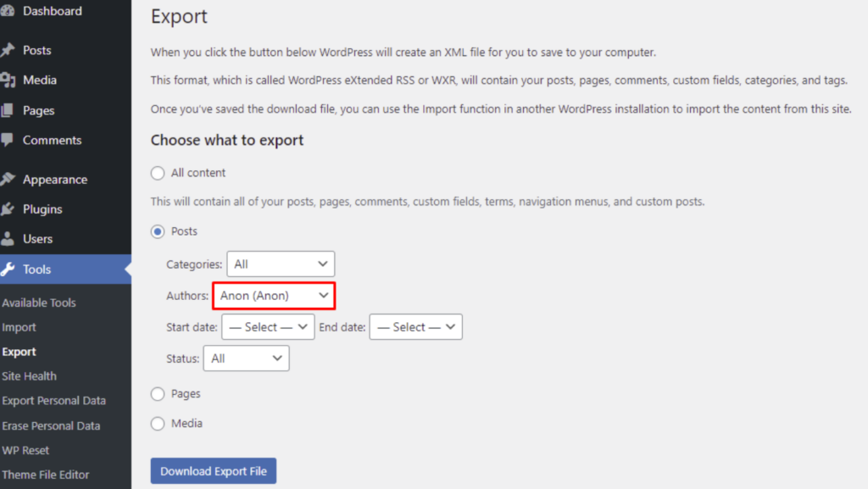The width and height of the screenshot is (868, 489).
Task: Open the Categories dropdown
Action: tap(281, 264)
